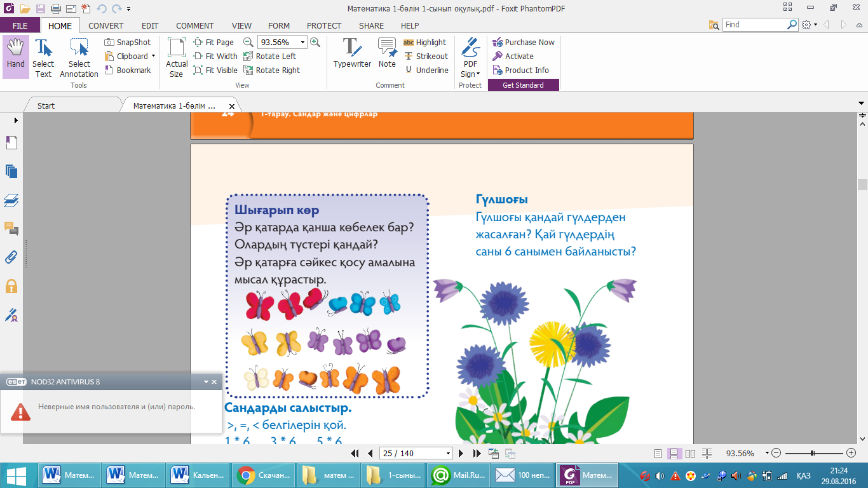Open the page number dropdown
The height and width of the screenshot is (488, 868).
pos(449,454)
